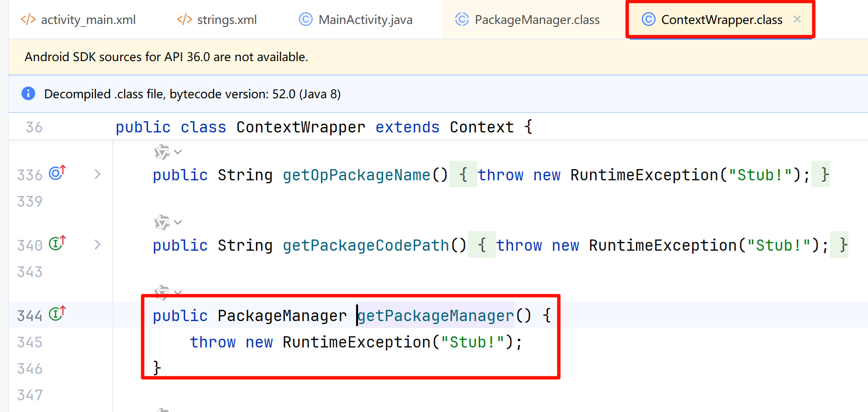Click RuntimeException on line 345

[x=356, y=342]
